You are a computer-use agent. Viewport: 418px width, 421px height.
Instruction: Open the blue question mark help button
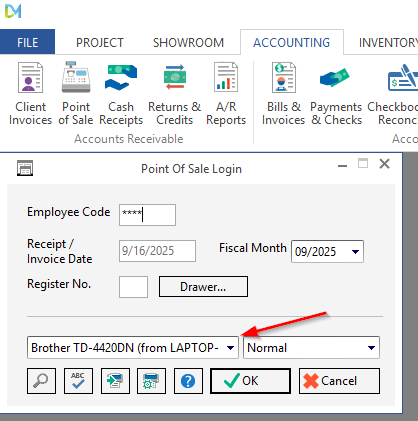[188, 381]
